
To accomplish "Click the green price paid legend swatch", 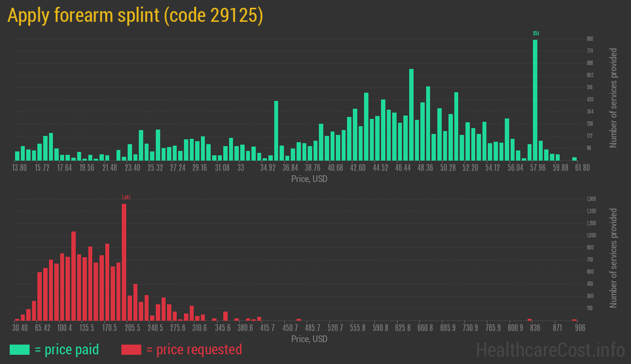I will click(19, 349).
